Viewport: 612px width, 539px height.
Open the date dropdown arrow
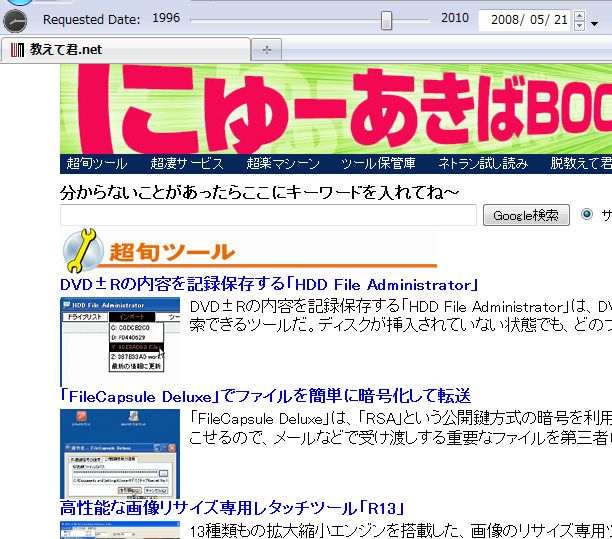[594, 24]
